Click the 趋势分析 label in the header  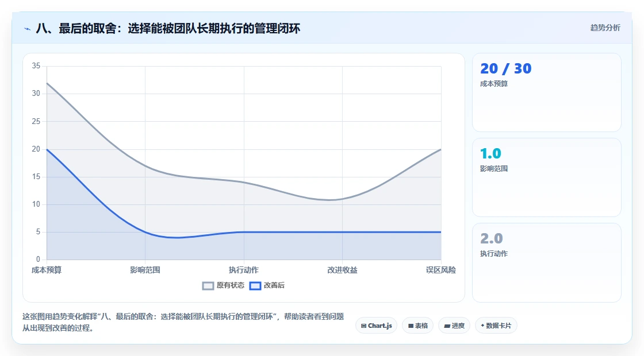point(605,28)
